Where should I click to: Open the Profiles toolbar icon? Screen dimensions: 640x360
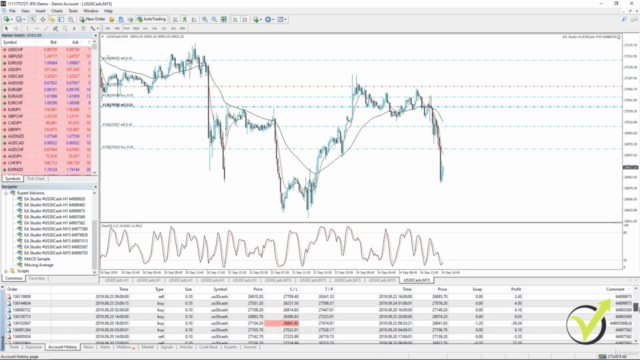click(19, 19)
